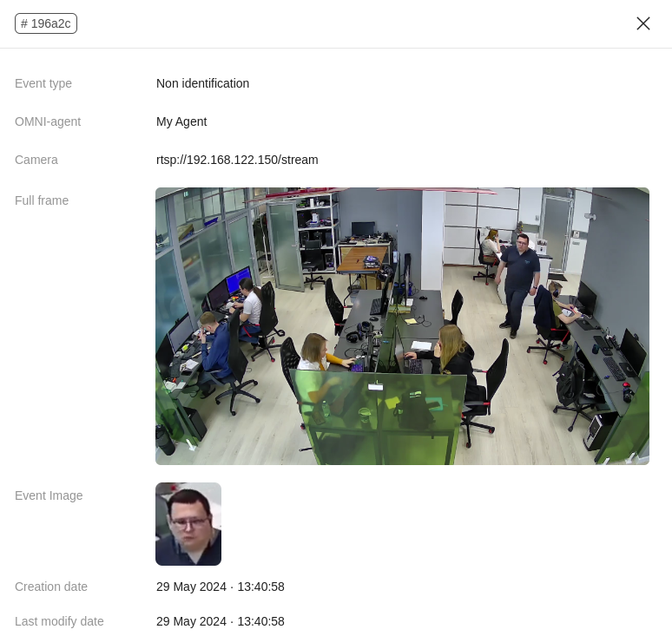This screenshot has height=636, width=672.
Task: Open the event image face thumbnail
Action: pyautogui.click(x=188, y=524)
